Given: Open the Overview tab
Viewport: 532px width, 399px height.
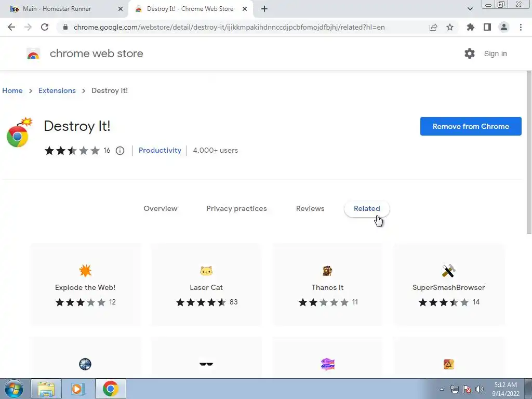Looking at the screenshot, I should (160, 208).
